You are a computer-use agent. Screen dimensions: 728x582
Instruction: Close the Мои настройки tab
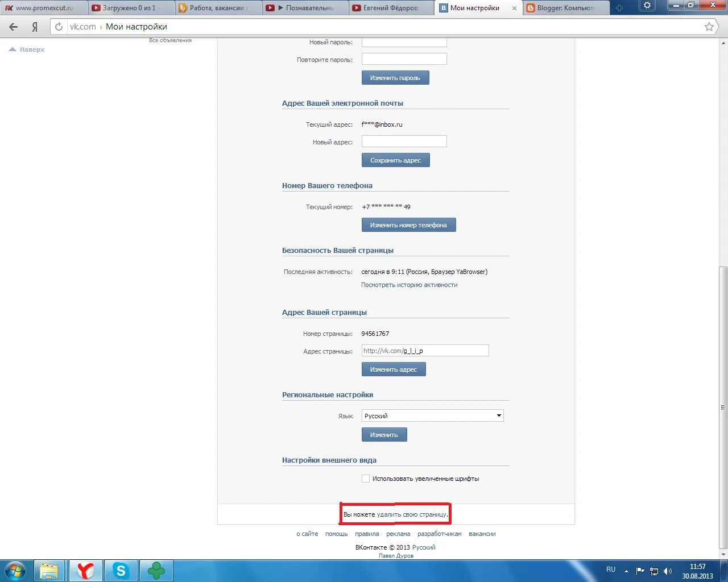515,8
